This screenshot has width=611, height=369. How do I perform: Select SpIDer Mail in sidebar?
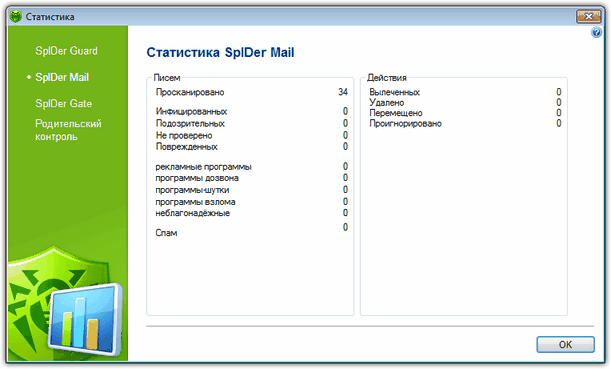pos(62,77)
